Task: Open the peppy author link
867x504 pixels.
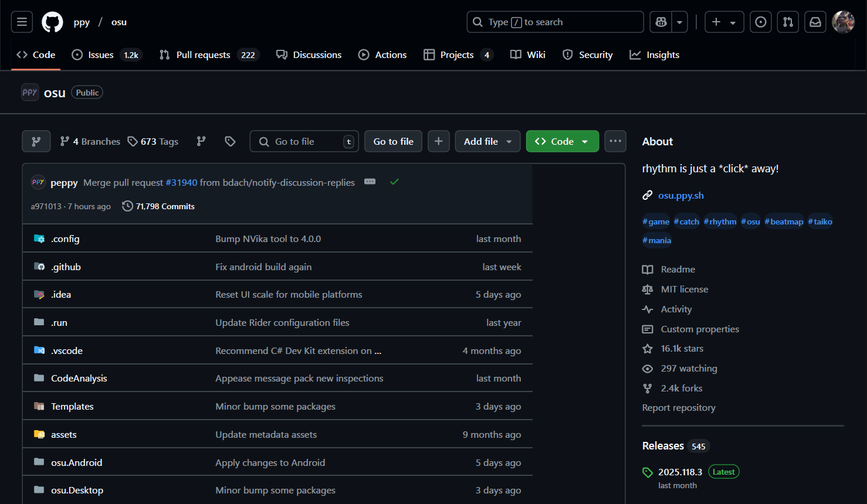Action: click(x=64, y=183)
